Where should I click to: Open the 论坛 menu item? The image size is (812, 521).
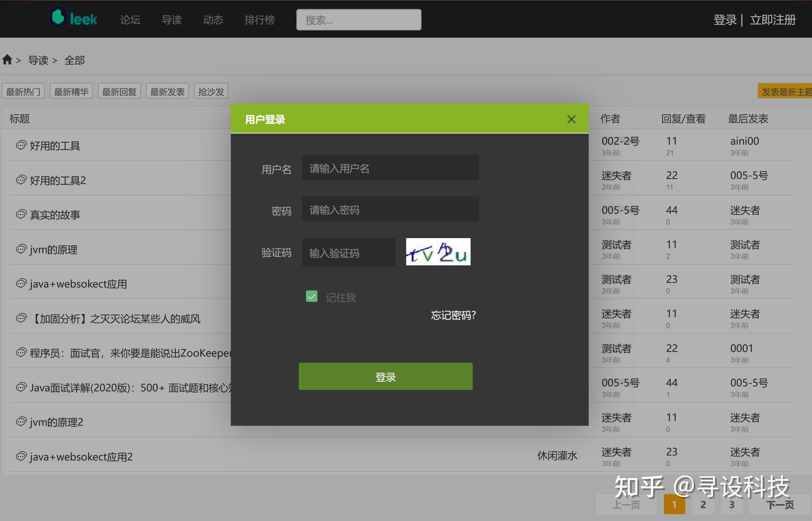[130, 20]
